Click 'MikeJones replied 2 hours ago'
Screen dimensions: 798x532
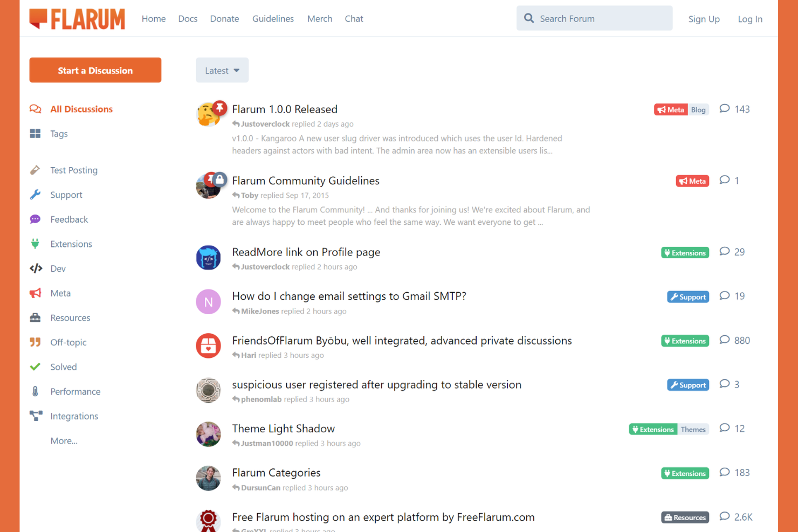point(290,311)
